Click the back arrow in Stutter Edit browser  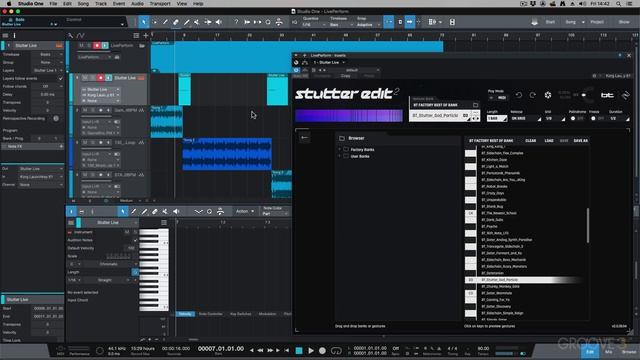(x=304, y=138)
